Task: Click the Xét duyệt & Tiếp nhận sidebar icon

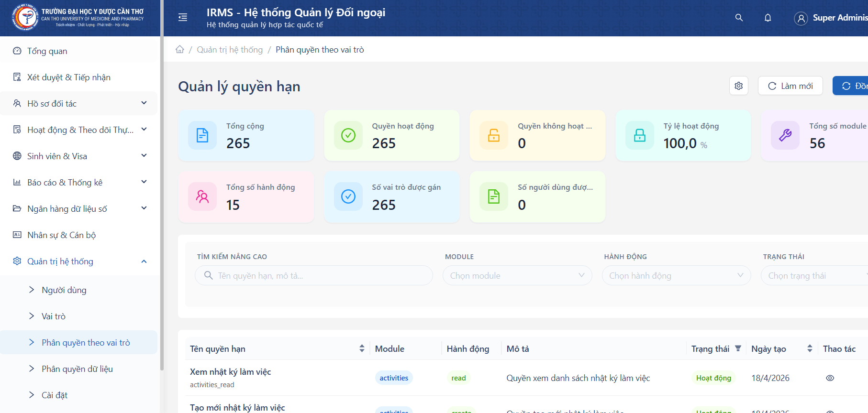Action: 17,77
